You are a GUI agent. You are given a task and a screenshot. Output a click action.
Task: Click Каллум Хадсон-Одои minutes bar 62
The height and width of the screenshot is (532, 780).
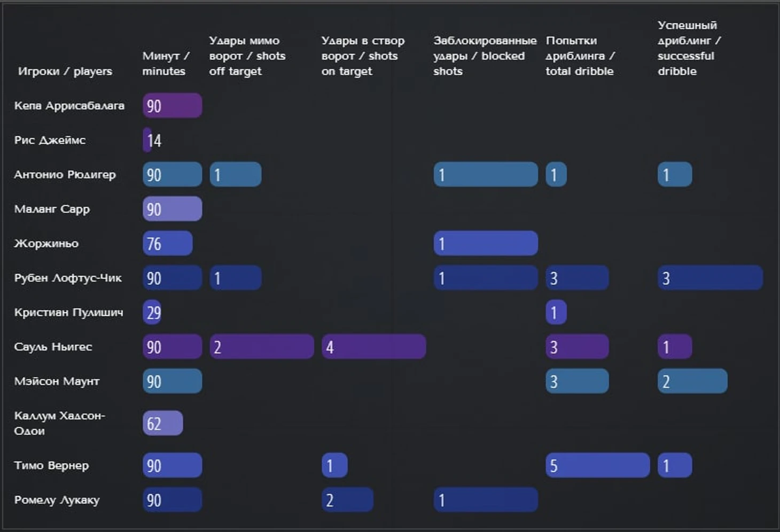162,423
